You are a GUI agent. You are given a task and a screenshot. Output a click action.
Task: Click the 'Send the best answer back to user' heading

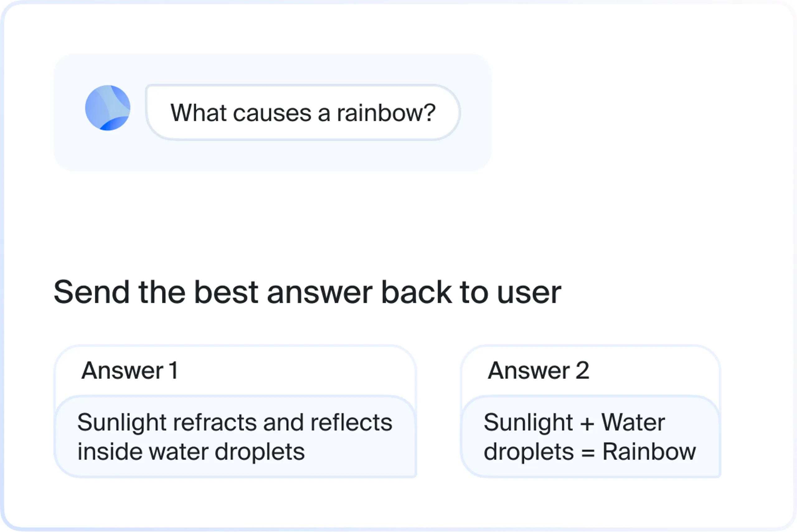[307, 292]
